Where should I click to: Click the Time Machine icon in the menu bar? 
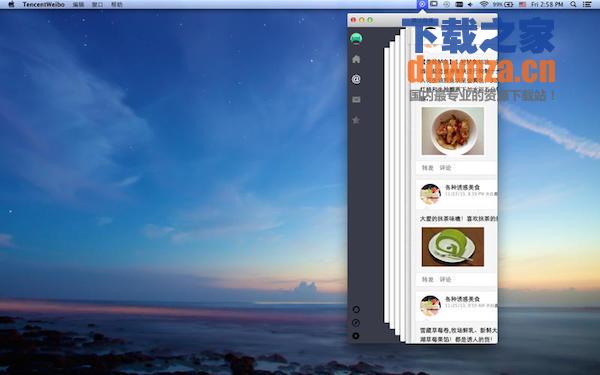[447, 4]
